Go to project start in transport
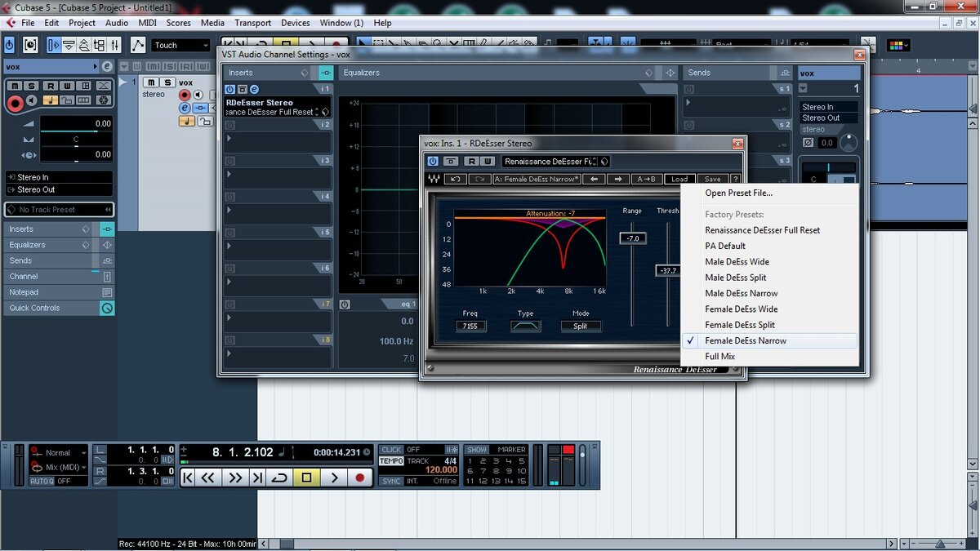 coord(188,478)
